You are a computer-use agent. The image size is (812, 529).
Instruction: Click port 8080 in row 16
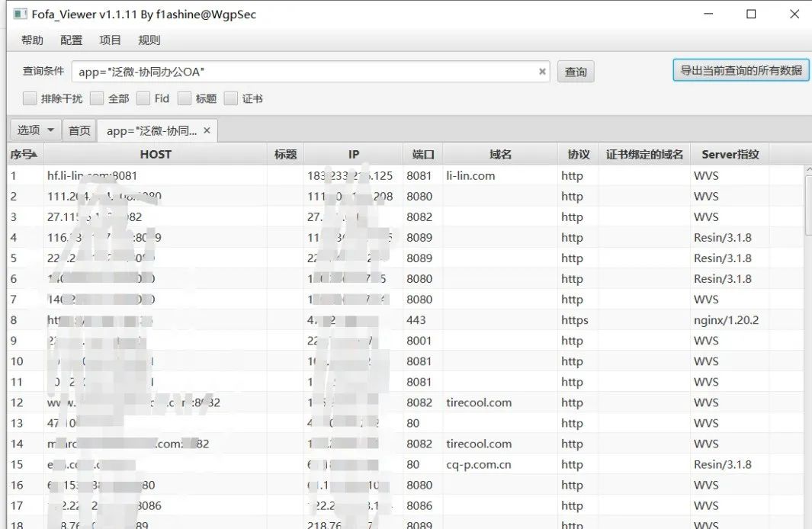coord(419,485)
